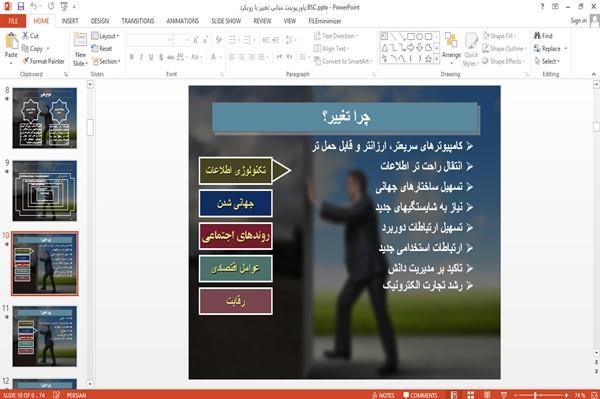Switch to Normal view in status bar

454,395
